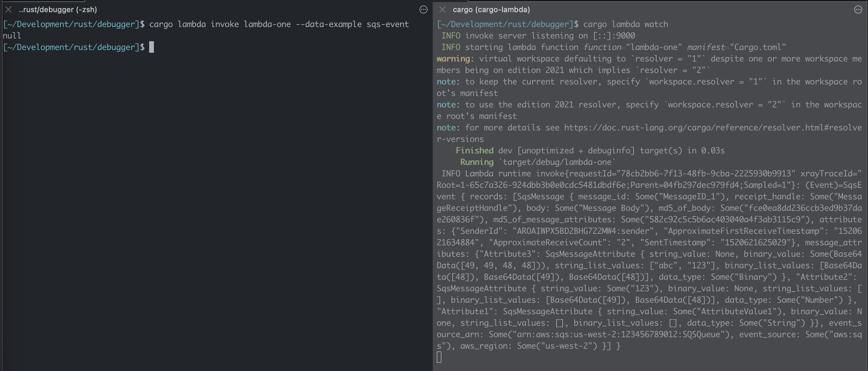Close the zsh debugger terminal pane
This screenshot has height=371, width=868.
[9, 9]
